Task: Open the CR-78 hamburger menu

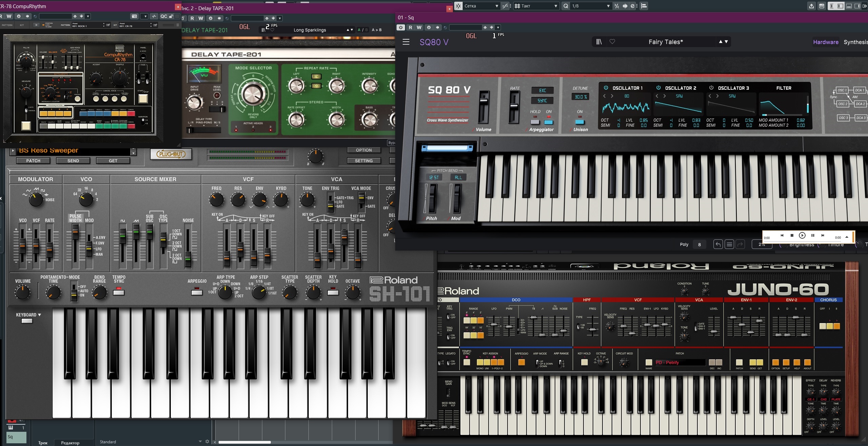Action: (x=178, y=25)
